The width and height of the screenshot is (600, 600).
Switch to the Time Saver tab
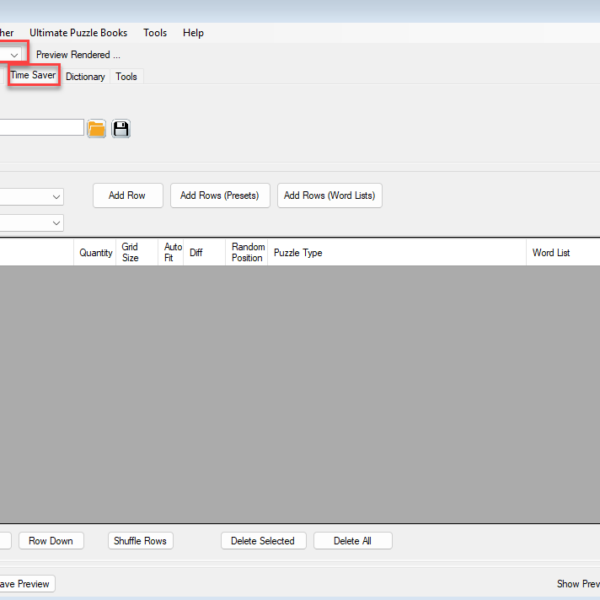click(x=33, y=76)
